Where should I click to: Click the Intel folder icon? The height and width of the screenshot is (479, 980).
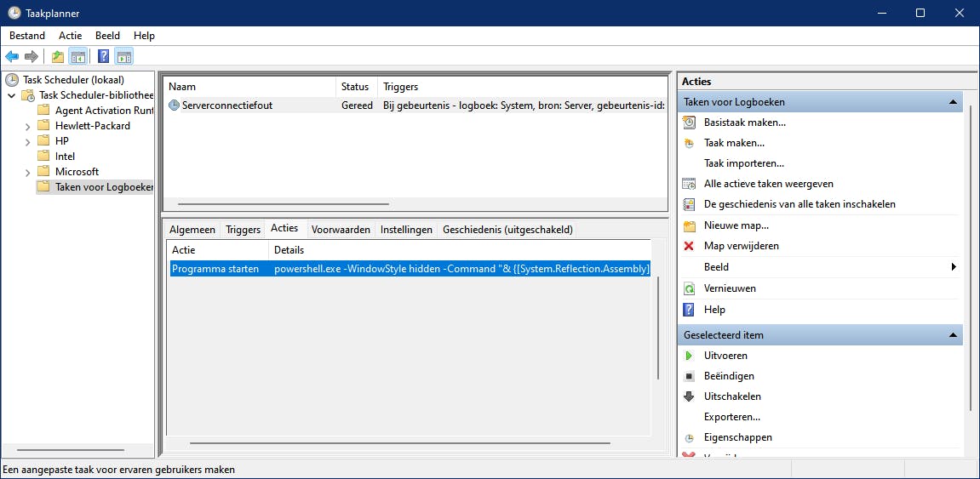[43, 157]
